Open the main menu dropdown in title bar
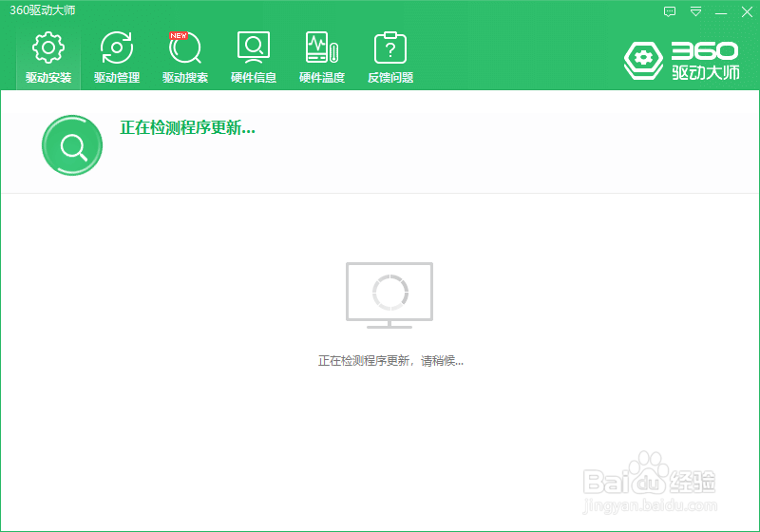This screenshot has width=760, height=532. [695, 11]
